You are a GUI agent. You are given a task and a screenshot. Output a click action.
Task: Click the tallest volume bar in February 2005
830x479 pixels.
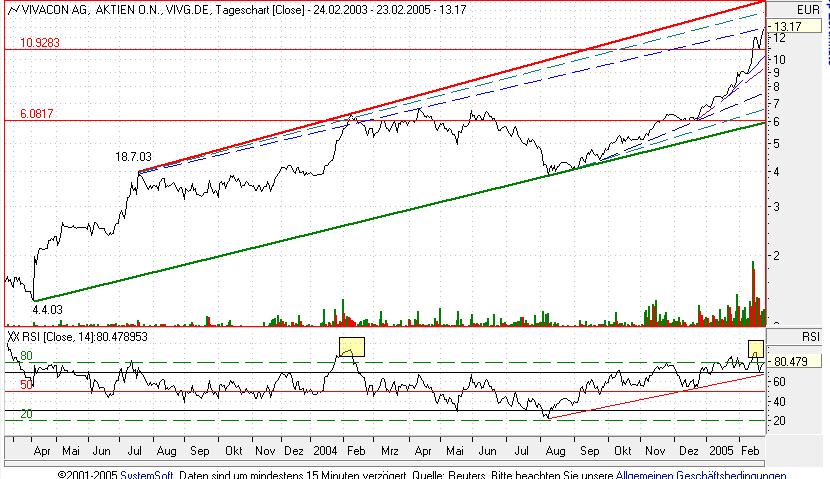(x=753, y=293)
